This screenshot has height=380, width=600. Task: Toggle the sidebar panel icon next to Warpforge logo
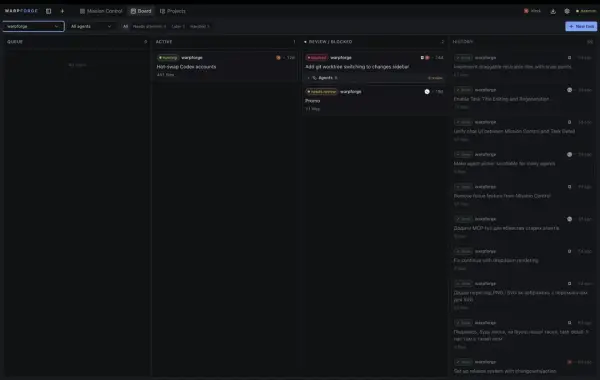(x=49, y=11)
